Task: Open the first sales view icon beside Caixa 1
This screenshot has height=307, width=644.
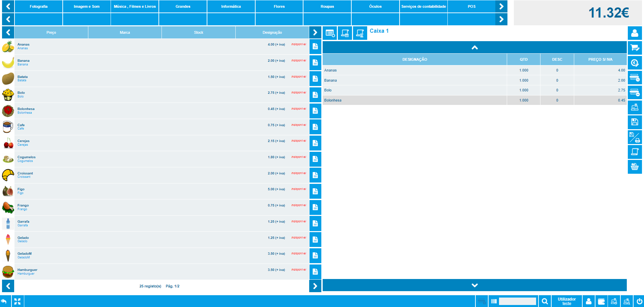Action: click(330, 33)
